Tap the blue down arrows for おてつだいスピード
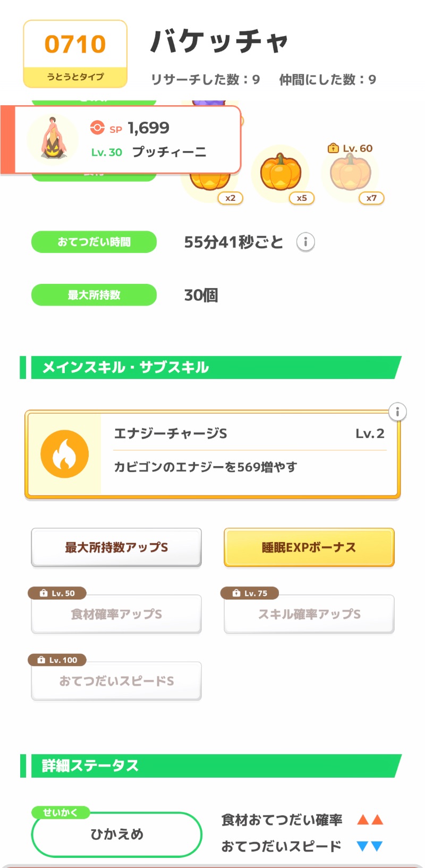Screen dimensions: 425x868 370,846
